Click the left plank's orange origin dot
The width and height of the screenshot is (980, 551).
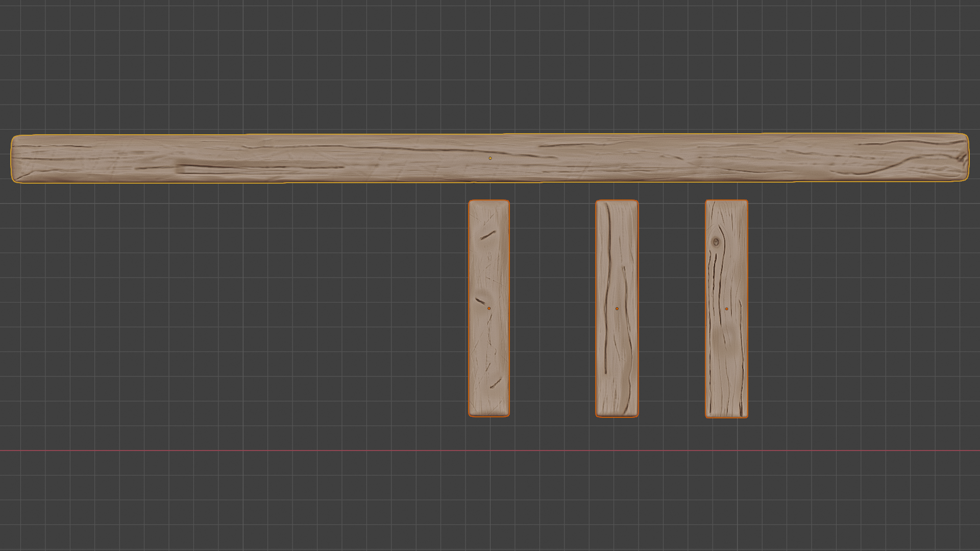[489, 308]
